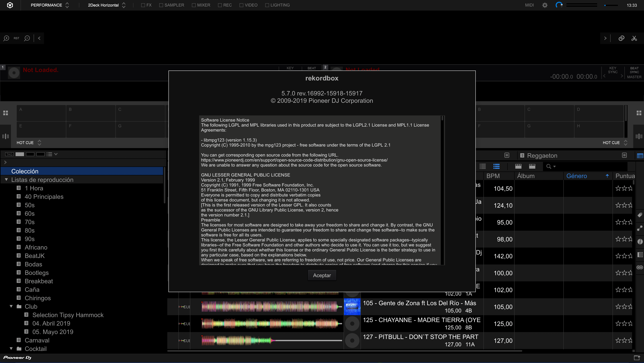The image size is (644, 363).
Task: Click the scissors icon
Action: click(x=634, y=38)
